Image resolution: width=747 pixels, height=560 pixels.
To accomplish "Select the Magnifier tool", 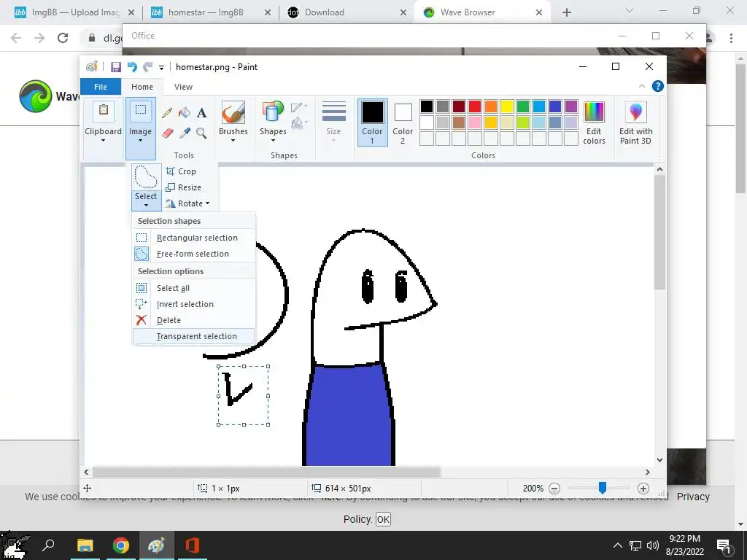I will (201, 133).
